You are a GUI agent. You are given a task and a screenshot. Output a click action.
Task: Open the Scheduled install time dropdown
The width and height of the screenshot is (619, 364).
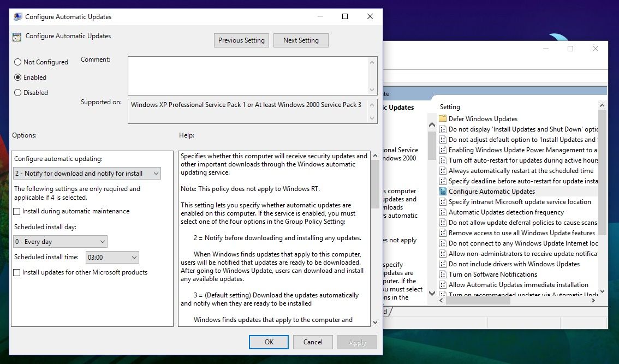111,257
